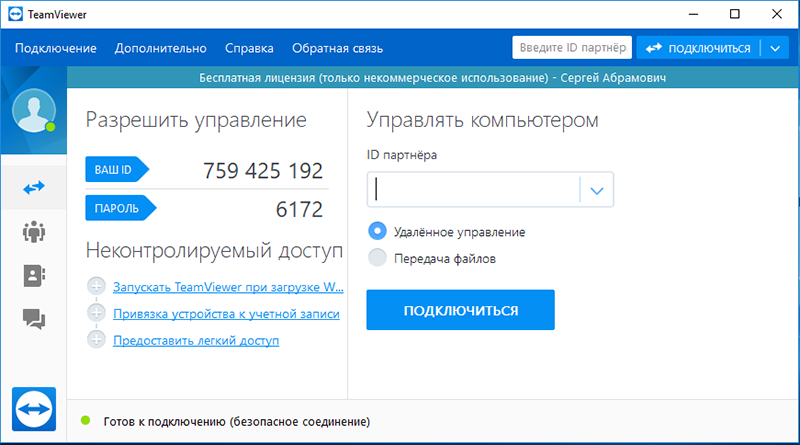This screenshot has width=800, height=445.
Task: Select the Remote Control arrows sidebar icon
Action: click(34, 188)
